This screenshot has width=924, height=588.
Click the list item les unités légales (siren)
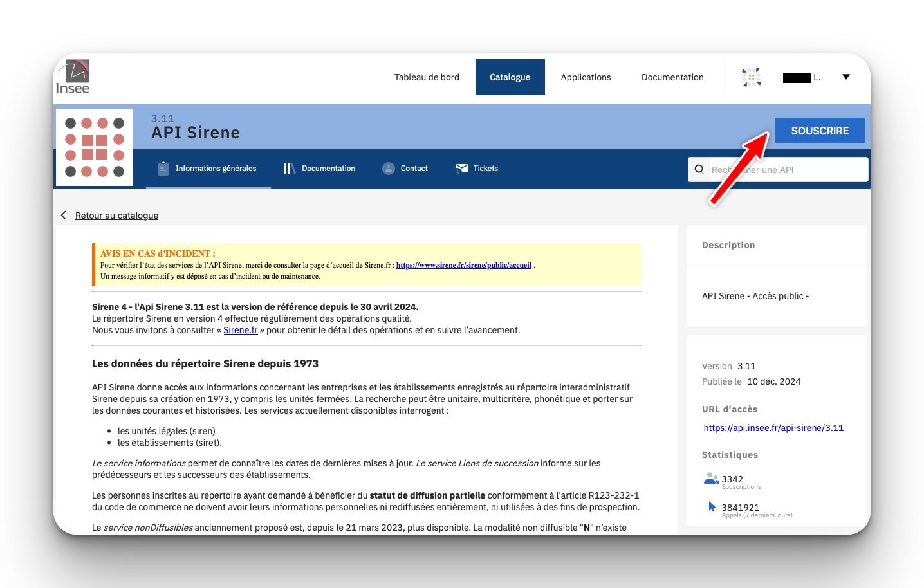tap(167, 431)
